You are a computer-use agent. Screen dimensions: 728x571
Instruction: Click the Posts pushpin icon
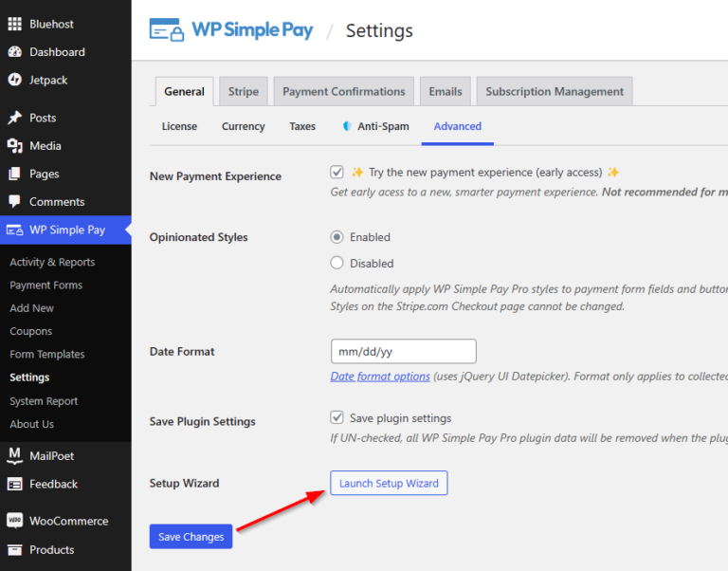(14, 118)
